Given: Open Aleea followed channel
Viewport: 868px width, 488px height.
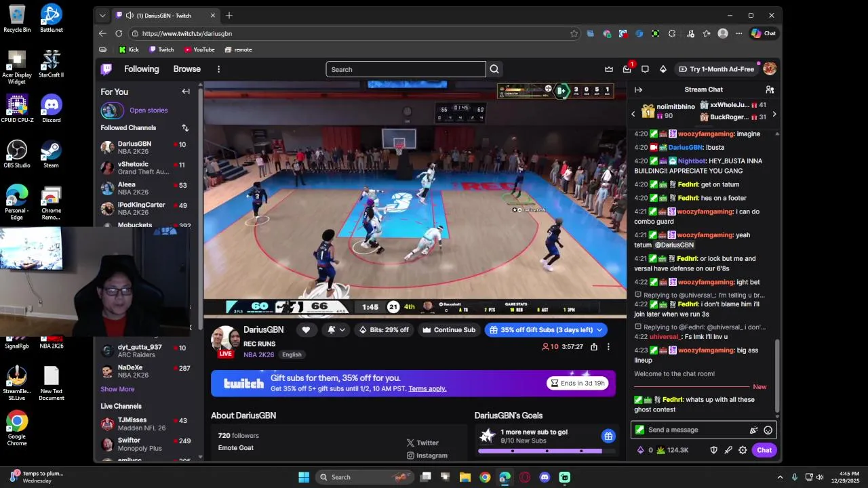Looking at the screenshot, I should pos(145,188).
